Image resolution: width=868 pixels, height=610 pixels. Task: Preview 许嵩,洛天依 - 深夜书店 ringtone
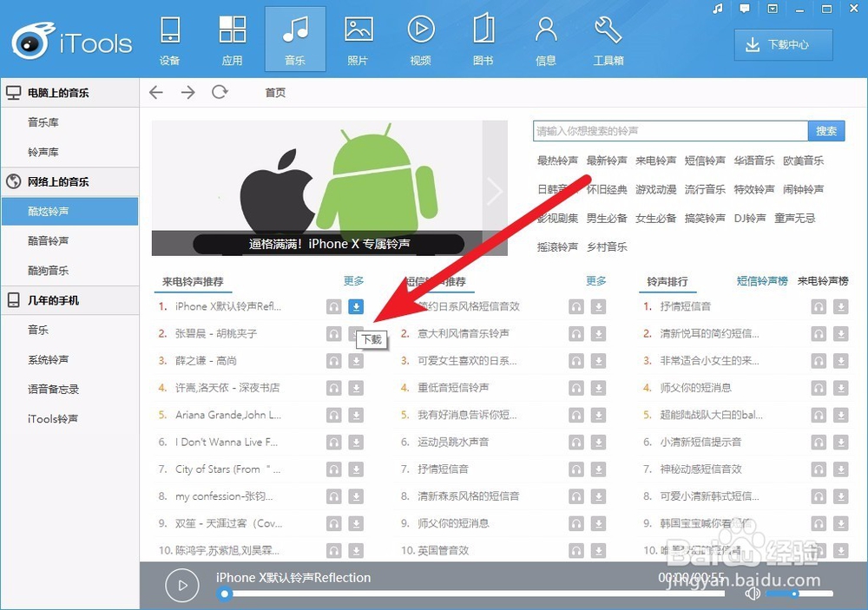point(334,388)
